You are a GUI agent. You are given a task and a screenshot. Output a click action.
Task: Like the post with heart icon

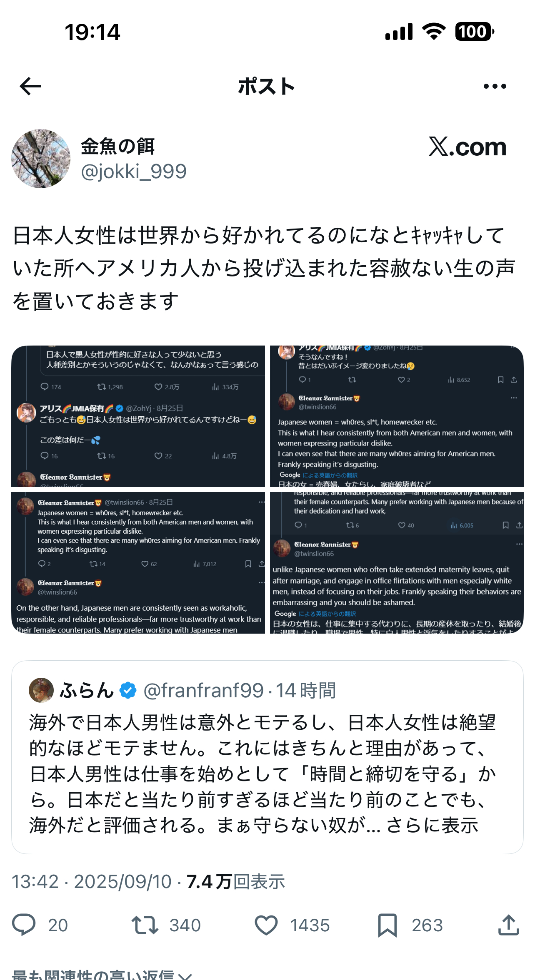(x=266, y=925)
